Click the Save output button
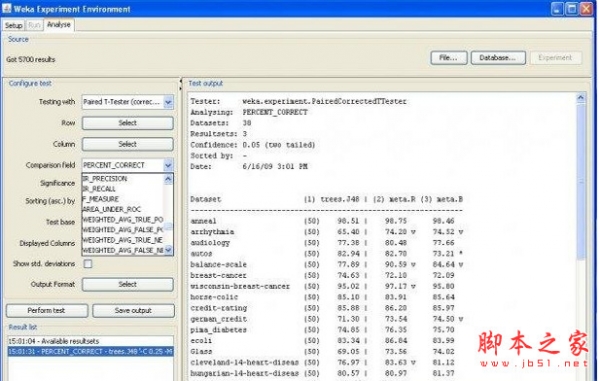The width and height of the screenshot is (600, 381). click(x=133, y=311)
